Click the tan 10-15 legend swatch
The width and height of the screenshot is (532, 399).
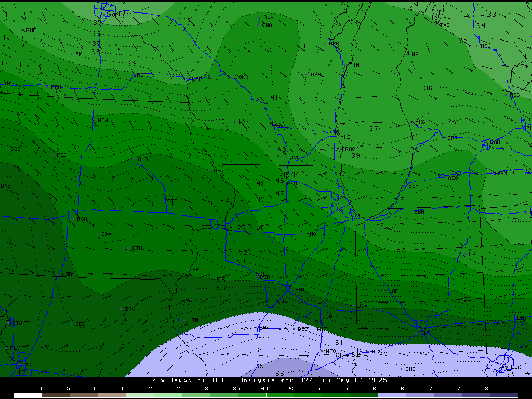(112, 395)
